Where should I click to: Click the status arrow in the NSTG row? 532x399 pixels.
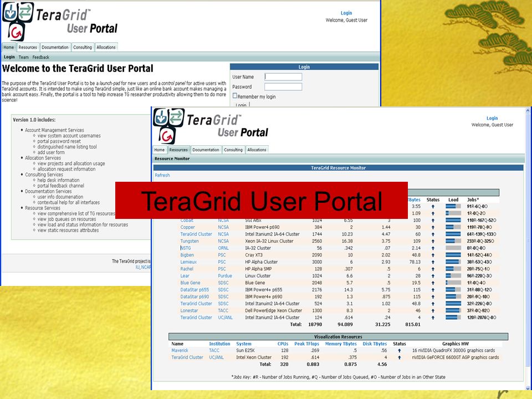[433, 248]
